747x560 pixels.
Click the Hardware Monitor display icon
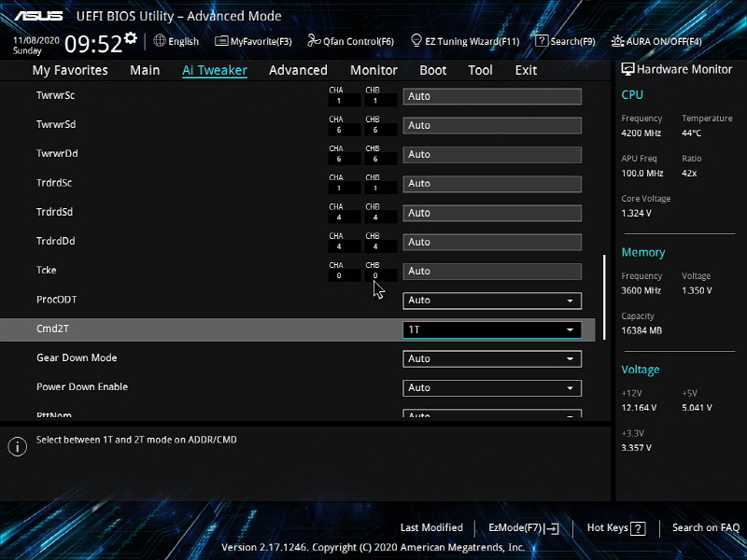tap(627, 69)
